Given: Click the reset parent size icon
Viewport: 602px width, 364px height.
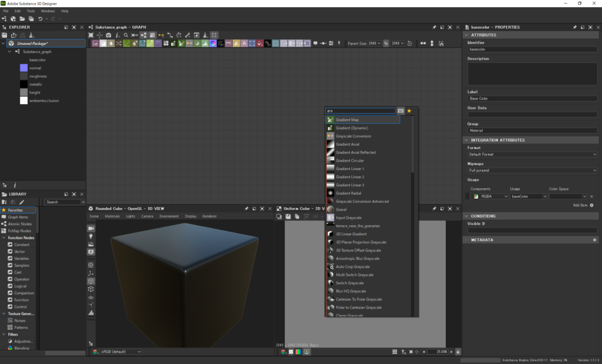Looking at the screenshot, I should pos(410,44).
